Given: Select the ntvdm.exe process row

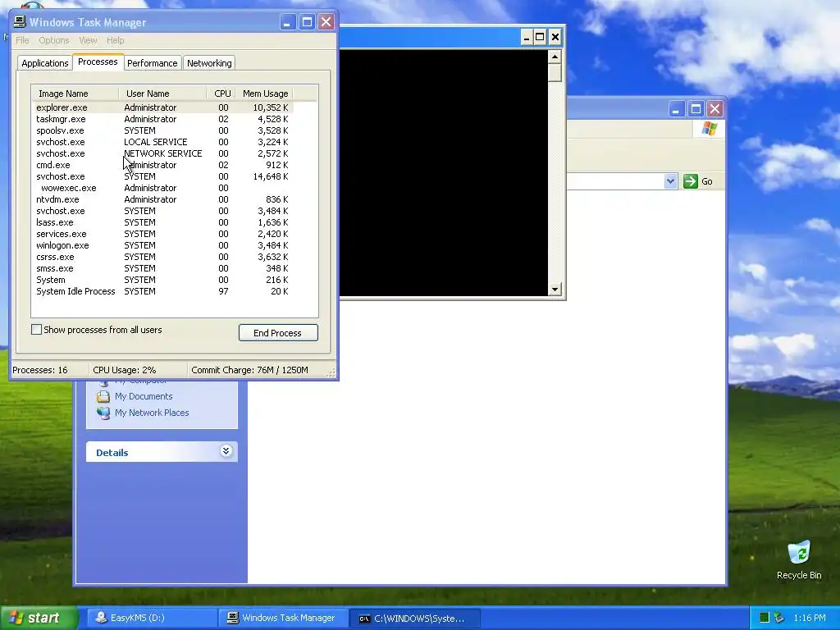Looking at the screenshot, I should pyautogui.click(x=162, y=199).
